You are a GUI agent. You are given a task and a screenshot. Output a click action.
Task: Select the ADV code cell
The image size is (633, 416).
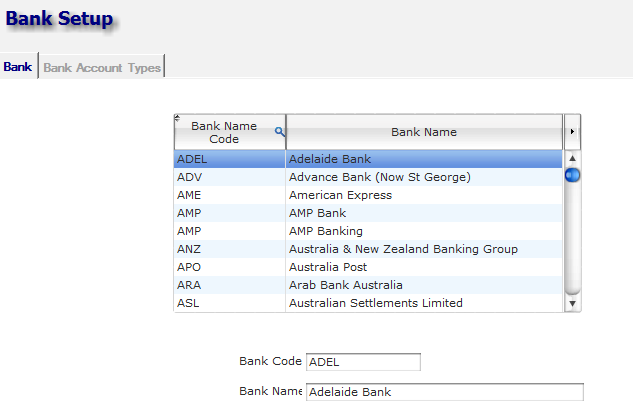click(230, 177)
